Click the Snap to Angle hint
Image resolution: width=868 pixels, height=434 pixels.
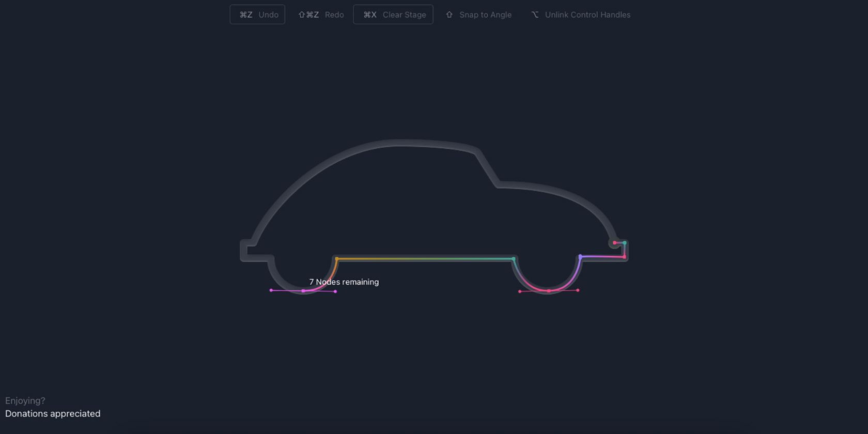coord(478,14)
